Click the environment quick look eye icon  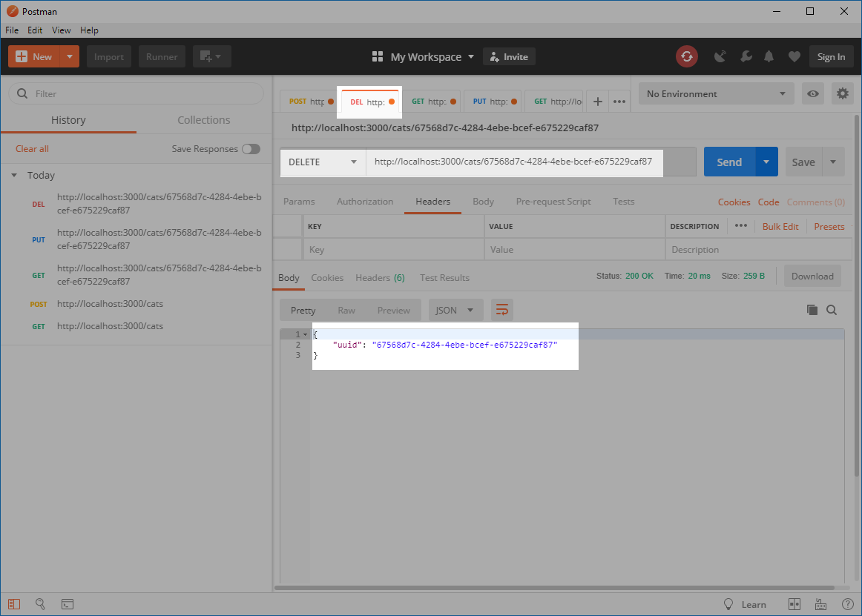point(812,94)
